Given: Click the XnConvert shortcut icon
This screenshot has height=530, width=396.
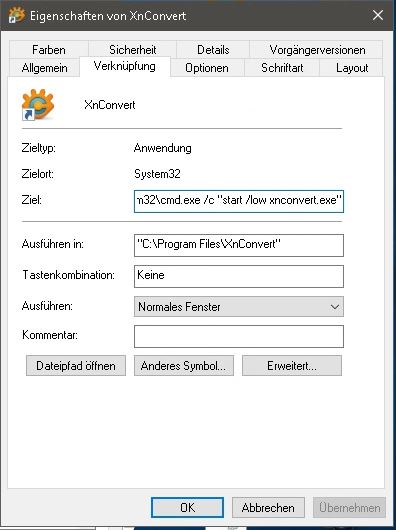Looking at the screenshot, I should click(38, 105).
